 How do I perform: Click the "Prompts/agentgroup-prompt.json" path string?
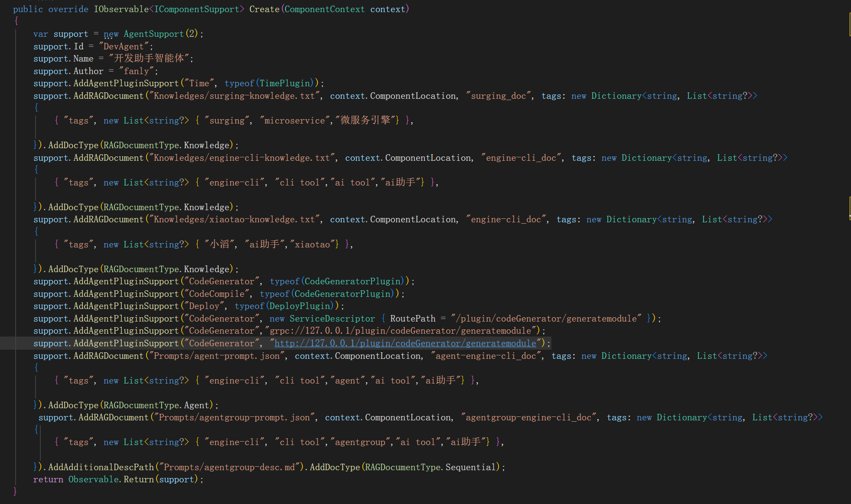(x=234, y=417)
